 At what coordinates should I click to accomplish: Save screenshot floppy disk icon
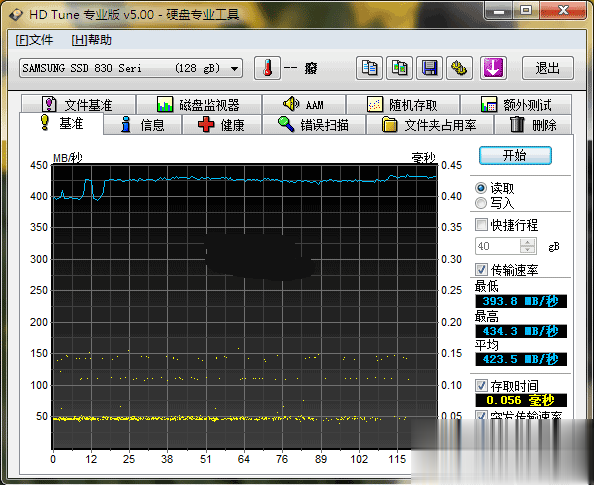[430, 68]
